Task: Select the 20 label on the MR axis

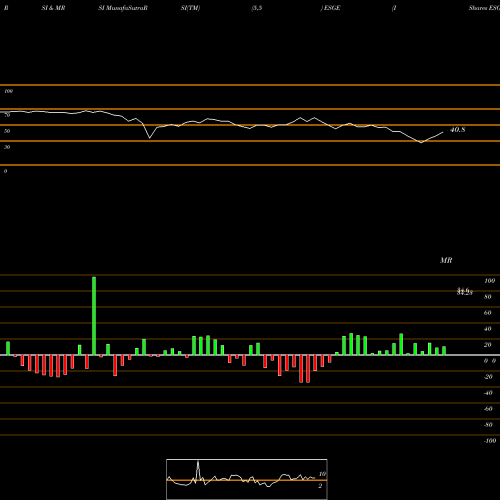Action: tap(487, 345)
